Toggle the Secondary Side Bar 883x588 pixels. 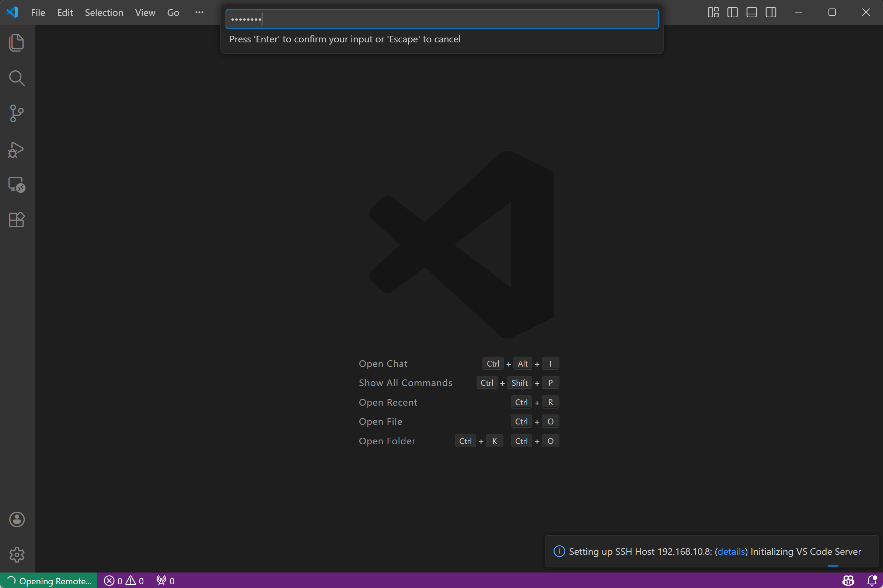pos(771,13)
